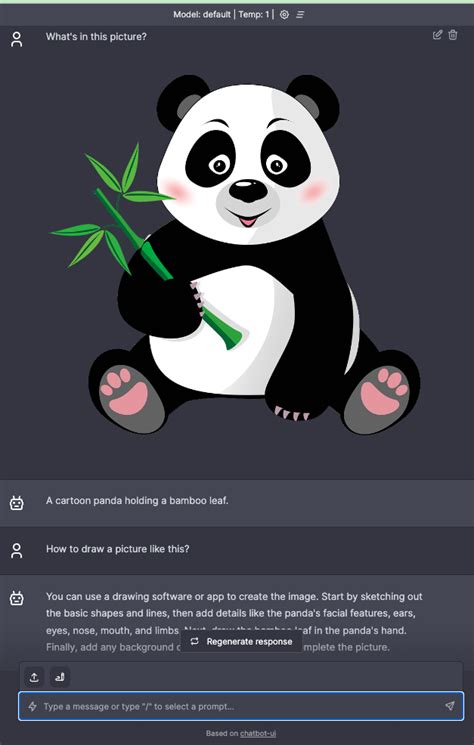Send the message with paper plane icon
This screenshot has width=474, height=745.
(x=450, y=706)
